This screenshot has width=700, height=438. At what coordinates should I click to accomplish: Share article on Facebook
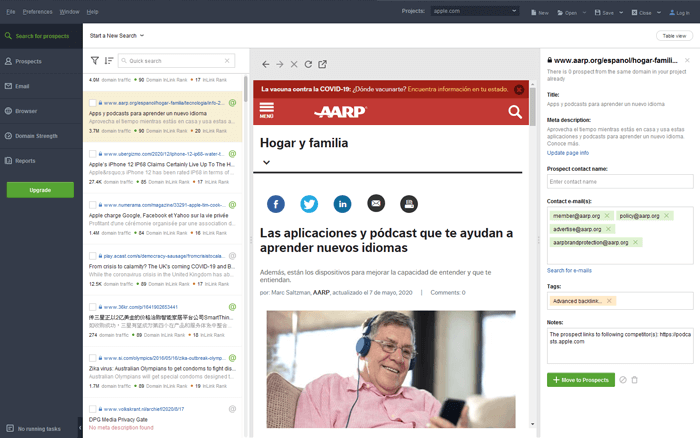click(x=276, y=204)
